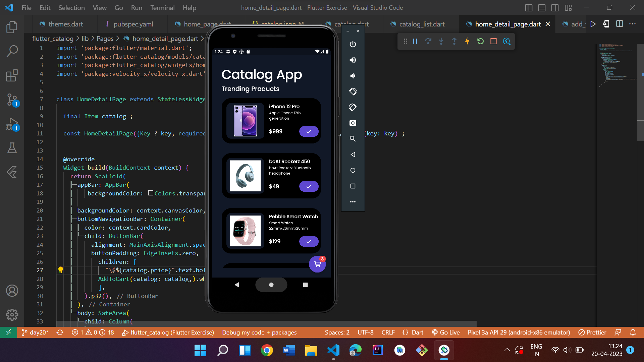Open the shopping cart floating button

[x=317, y=264]
